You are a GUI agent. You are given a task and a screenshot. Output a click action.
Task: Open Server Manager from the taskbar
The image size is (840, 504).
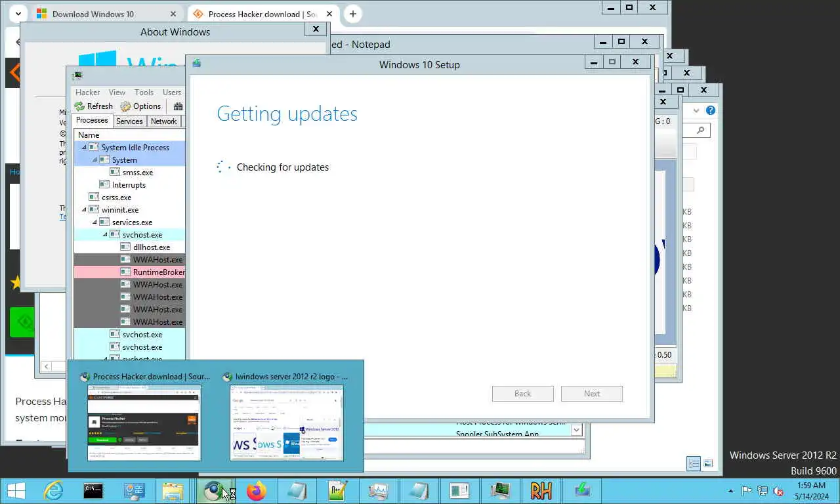tap(134, 491)
